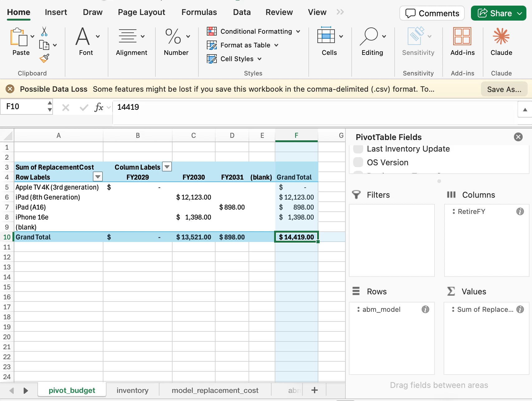Expand the Copy options dropdown arrow

[55, 45]
